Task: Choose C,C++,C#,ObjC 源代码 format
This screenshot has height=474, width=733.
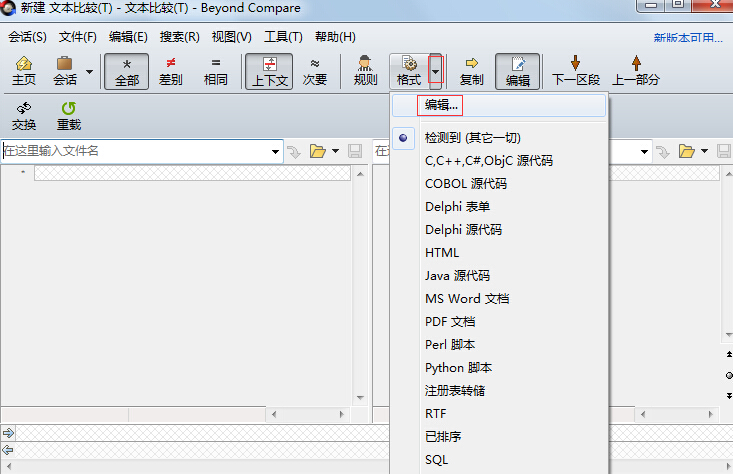Action: pyautogui.click(x=499, y=161)
